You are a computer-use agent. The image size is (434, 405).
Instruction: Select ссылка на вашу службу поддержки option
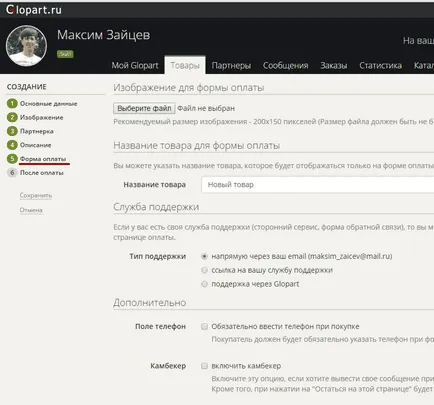click(x=204, y=270)
